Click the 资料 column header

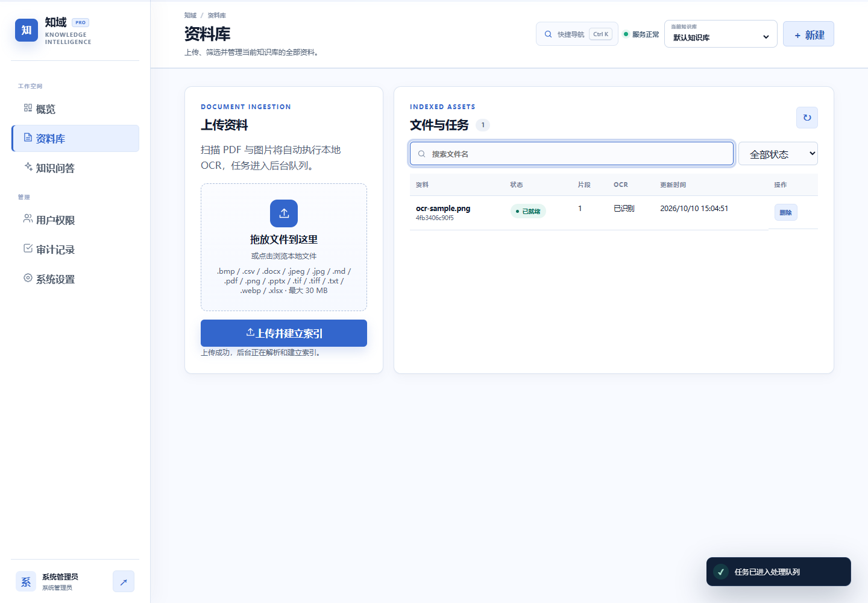[422, 185]
